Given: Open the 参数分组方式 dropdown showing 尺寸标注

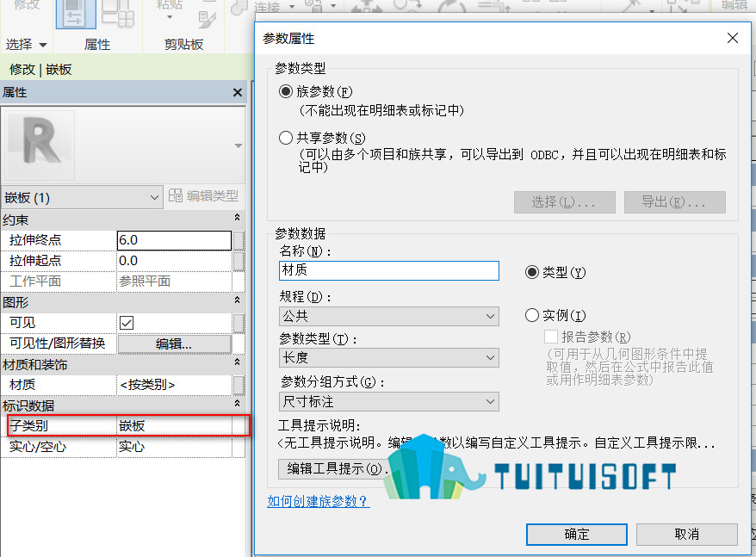Looking at the screenshot, I should coord(388,402).
